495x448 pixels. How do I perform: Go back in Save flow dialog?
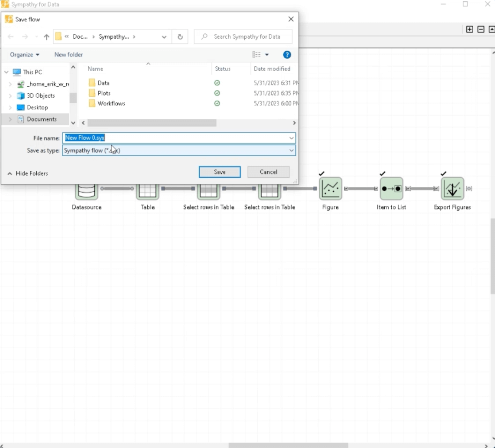(x=11, y=37)
